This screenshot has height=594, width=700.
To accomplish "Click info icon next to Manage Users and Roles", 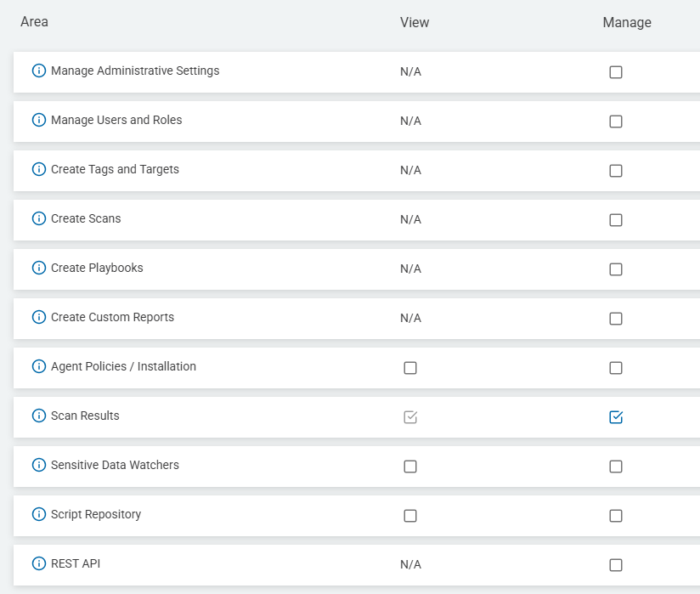I will (38, 121).
